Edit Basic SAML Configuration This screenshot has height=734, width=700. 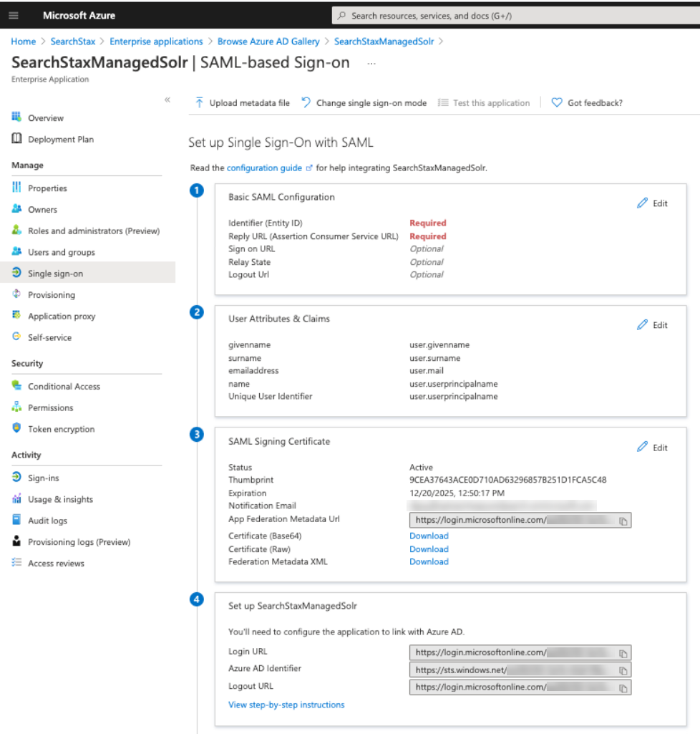pos(652,203)
